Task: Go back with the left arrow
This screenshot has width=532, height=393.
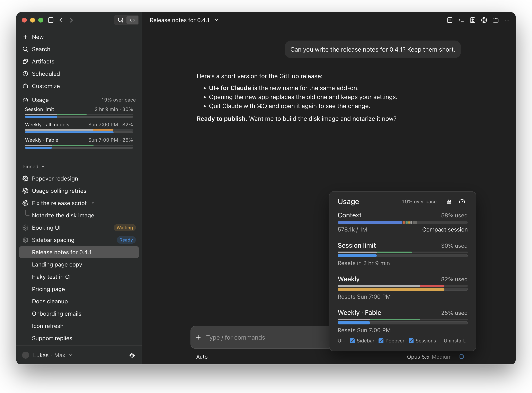Action: tap(61, 20)
